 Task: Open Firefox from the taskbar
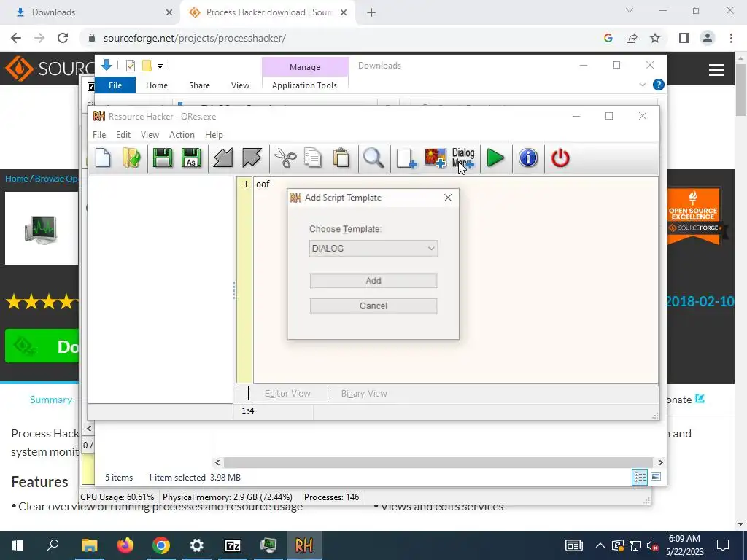[x=125, y=545]
